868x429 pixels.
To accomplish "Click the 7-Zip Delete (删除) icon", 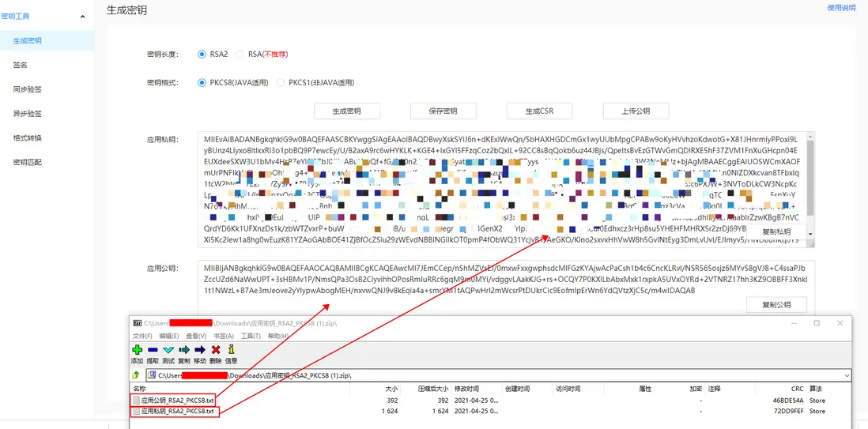I will [x=216, y=350].
